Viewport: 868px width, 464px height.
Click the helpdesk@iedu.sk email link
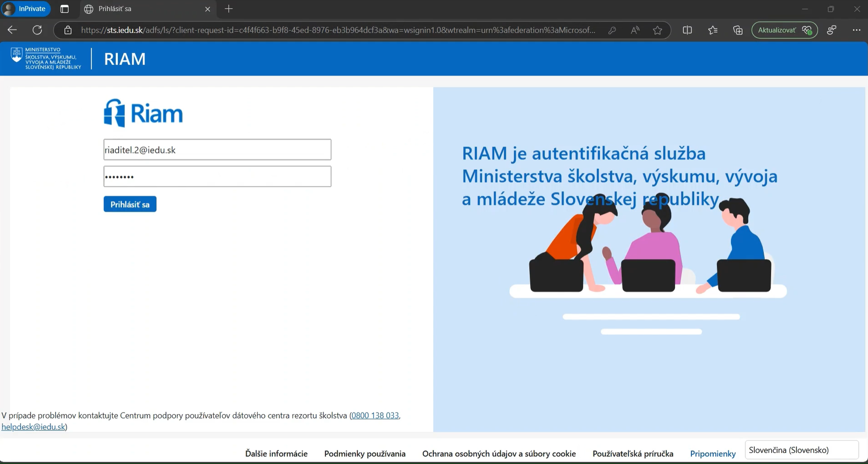[x=34, y=427]
